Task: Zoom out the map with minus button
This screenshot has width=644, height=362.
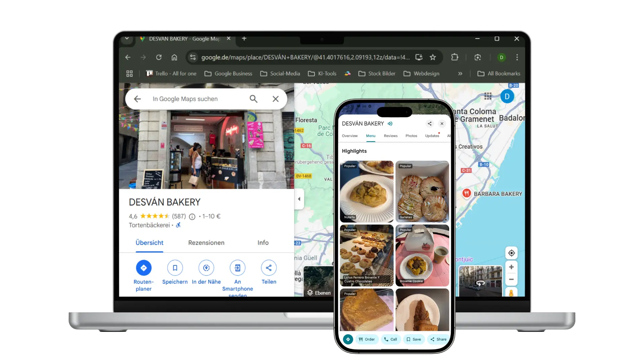Action: point(511,279)
